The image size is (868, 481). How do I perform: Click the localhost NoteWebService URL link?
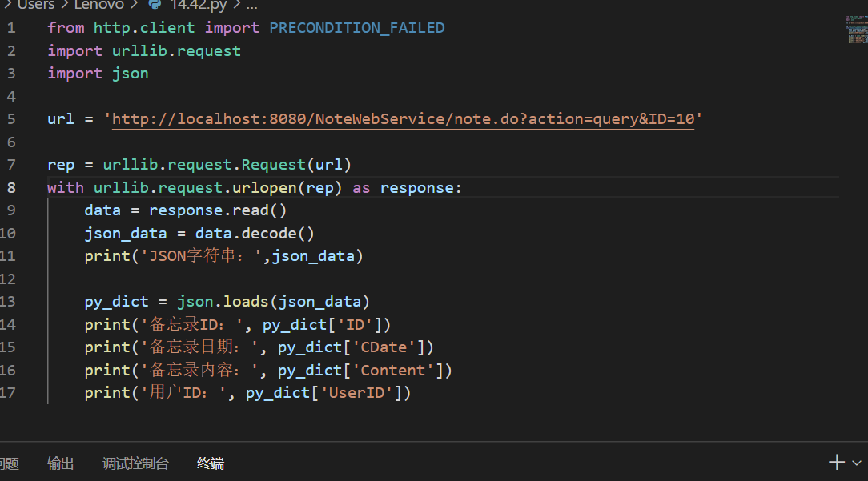(x=403, y=119)
